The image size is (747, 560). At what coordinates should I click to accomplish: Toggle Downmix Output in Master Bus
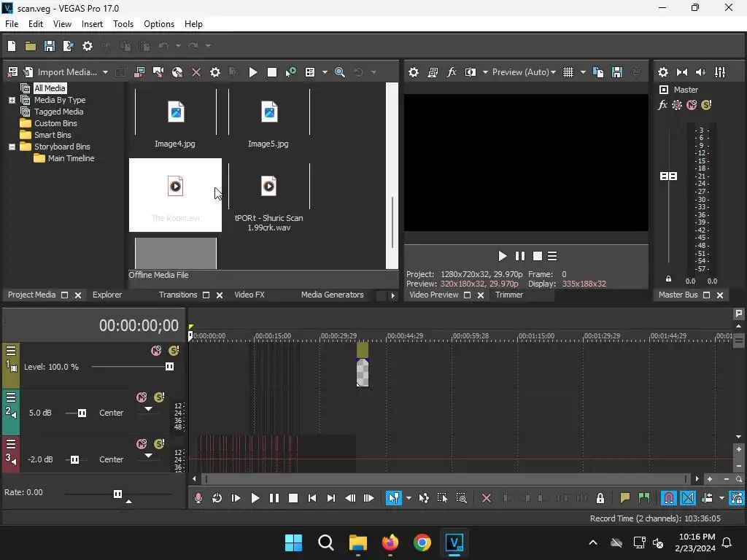coord(682,72)
